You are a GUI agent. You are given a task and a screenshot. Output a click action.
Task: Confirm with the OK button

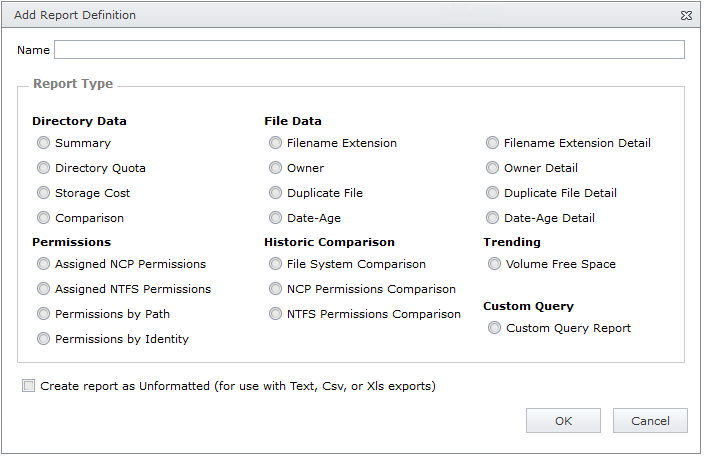[563, 421]
